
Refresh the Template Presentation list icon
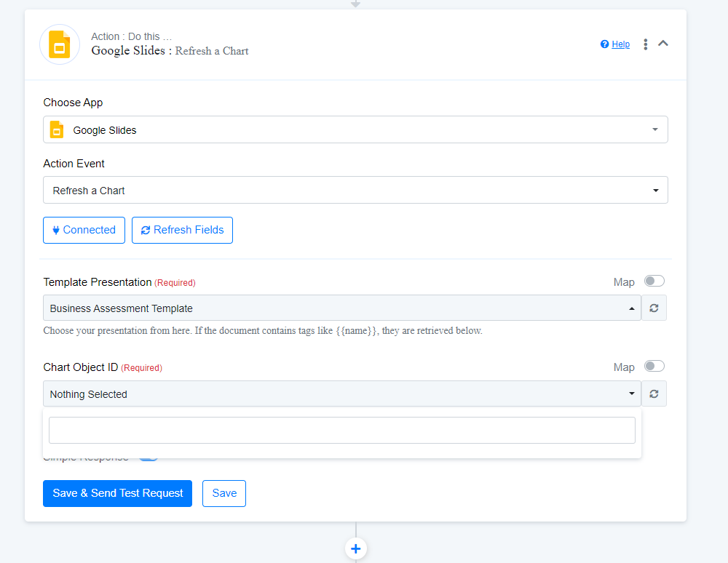654,308
